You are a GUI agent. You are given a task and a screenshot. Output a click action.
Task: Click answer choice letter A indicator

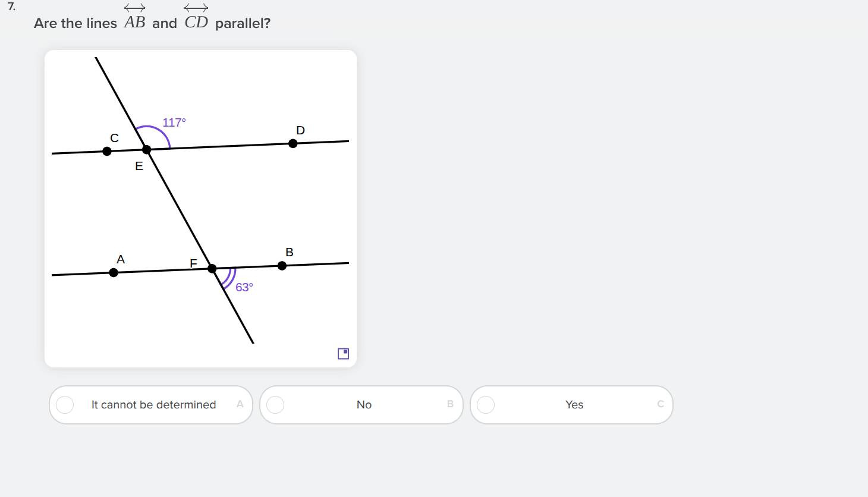[240, 404]
